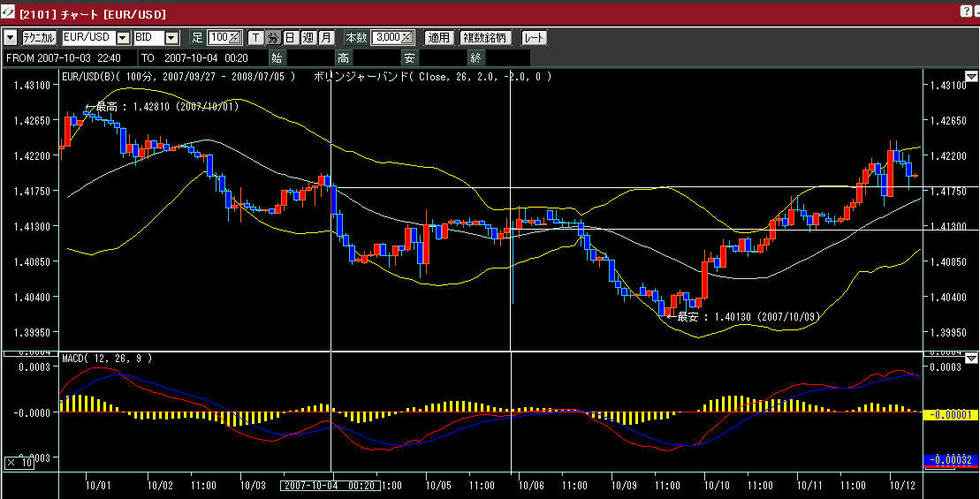980x499 pixels.
Task: Click the 始 open price label
Action: (x=277, y=58)
